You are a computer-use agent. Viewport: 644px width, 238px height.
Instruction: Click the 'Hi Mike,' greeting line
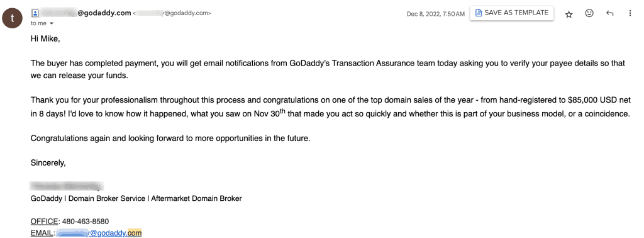click(45, 39)
